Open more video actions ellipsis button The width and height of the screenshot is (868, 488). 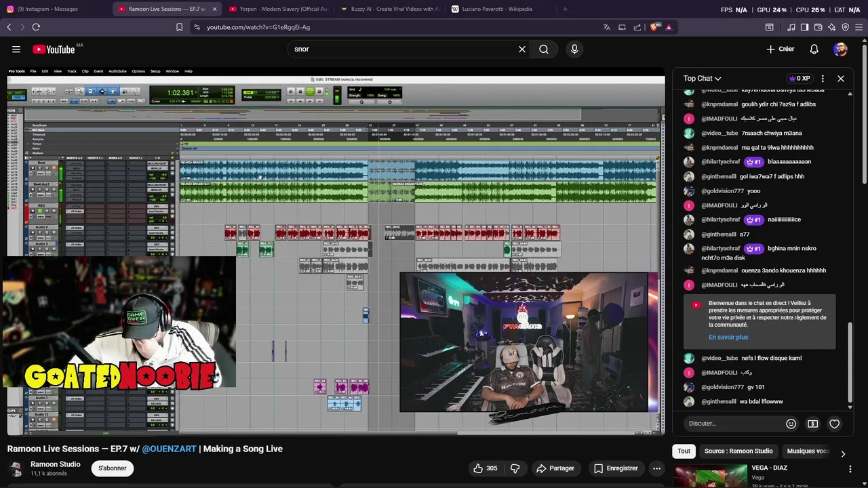(x=656, y=468)
